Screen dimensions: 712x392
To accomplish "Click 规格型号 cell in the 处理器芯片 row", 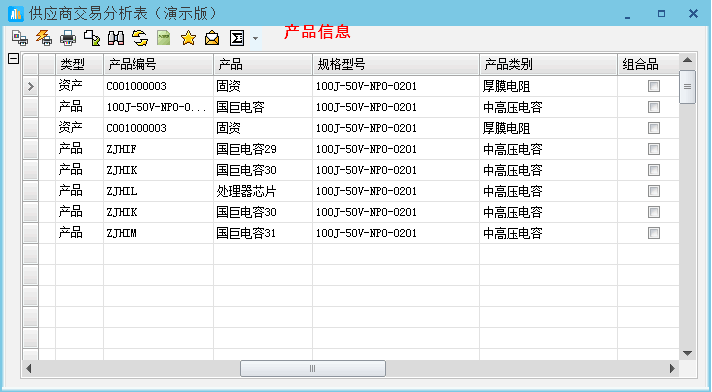I will (396, 191).
